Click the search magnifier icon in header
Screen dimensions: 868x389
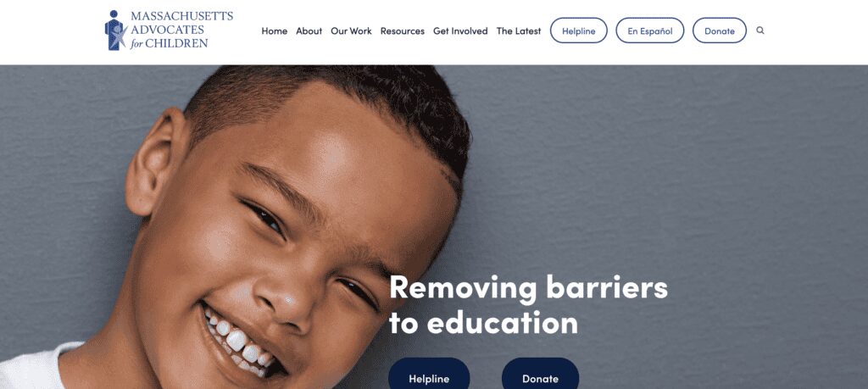pos(760,31)
